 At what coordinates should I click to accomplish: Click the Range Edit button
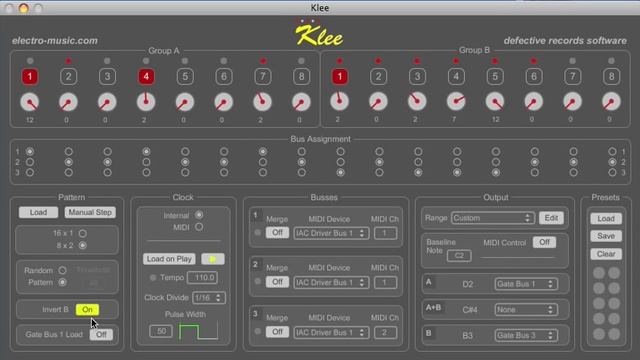coord(551,218)
